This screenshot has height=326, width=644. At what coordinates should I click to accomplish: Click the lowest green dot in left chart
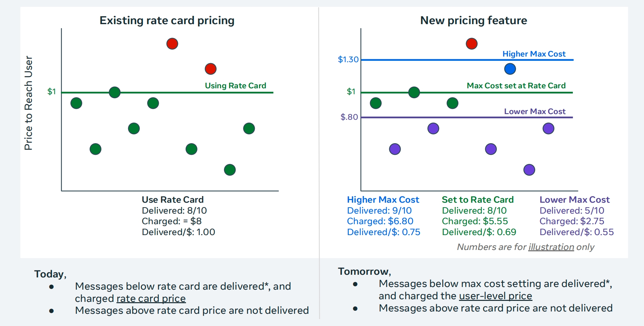tap(230, 170)
